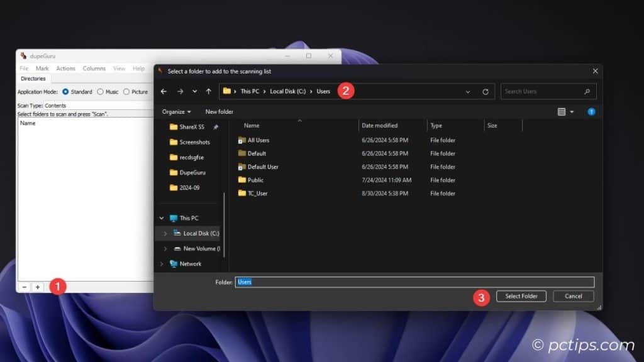Switch application mode to Music
This screenshot has width=644, height=362.
click(x=100, y=92)
